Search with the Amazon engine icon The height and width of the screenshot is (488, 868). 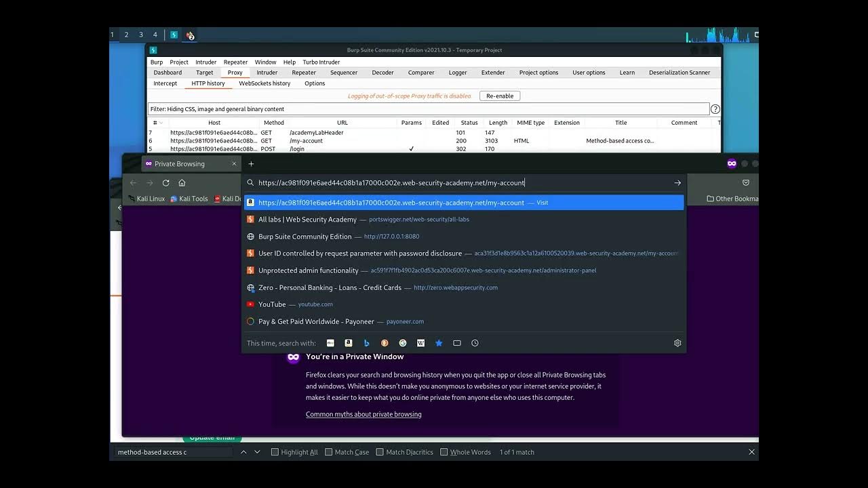point(349,343)
